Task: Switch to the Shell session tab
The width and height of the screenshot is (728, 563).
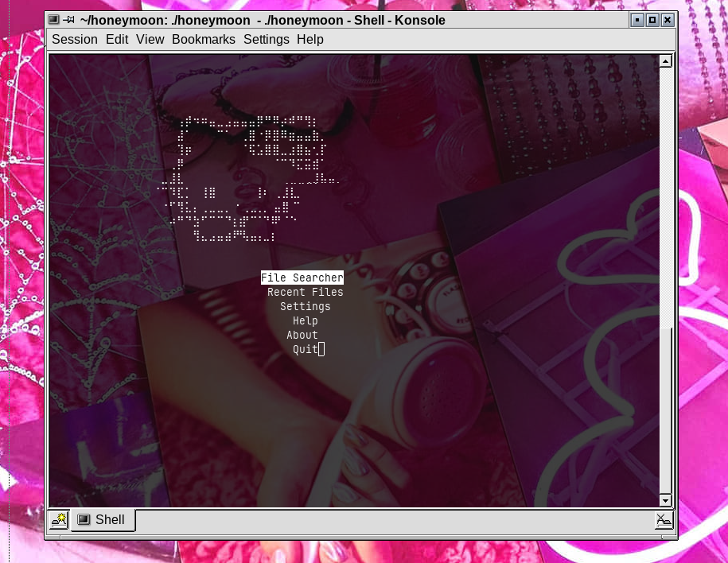Action: [x=103, y=519]
